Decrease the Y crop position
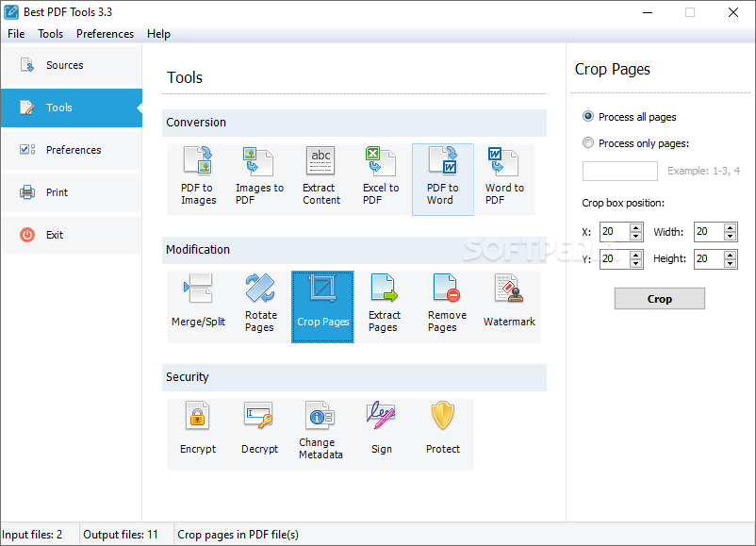Viewport: 756px width, 546px height. [636, 263]
